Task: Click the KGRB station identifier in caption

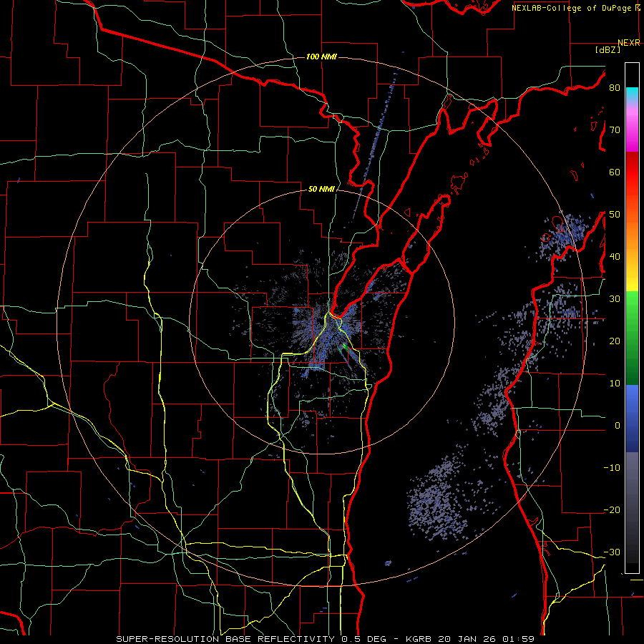Action: point(420,639)
